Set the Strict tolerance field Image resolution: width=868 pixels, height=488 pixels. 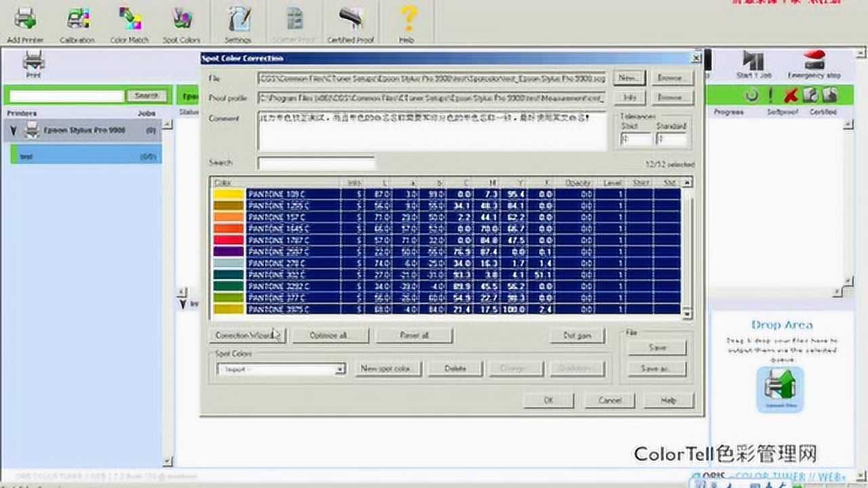coord(635,138)
